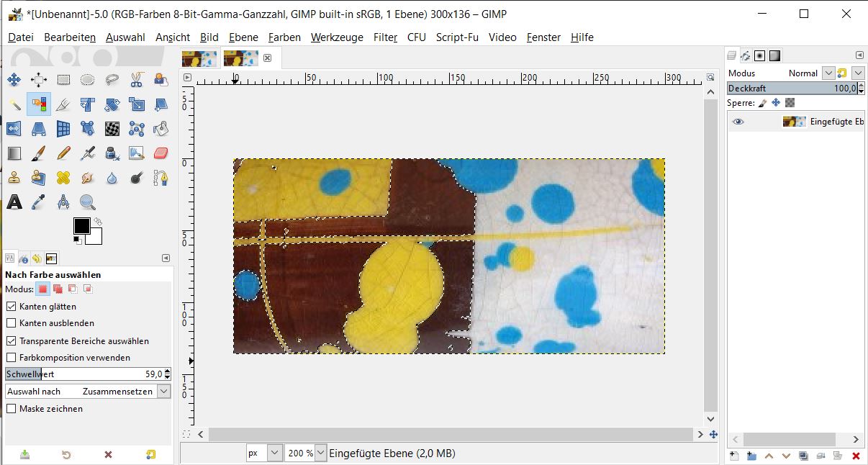Create a new layer in Layers panel

(x=734, y=456)
